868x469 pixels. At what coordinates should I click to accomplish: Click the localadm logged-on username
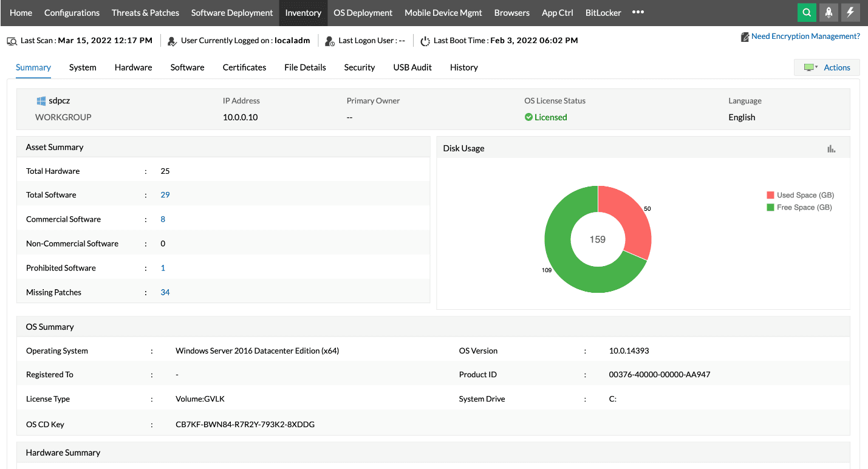click(292, 41)
